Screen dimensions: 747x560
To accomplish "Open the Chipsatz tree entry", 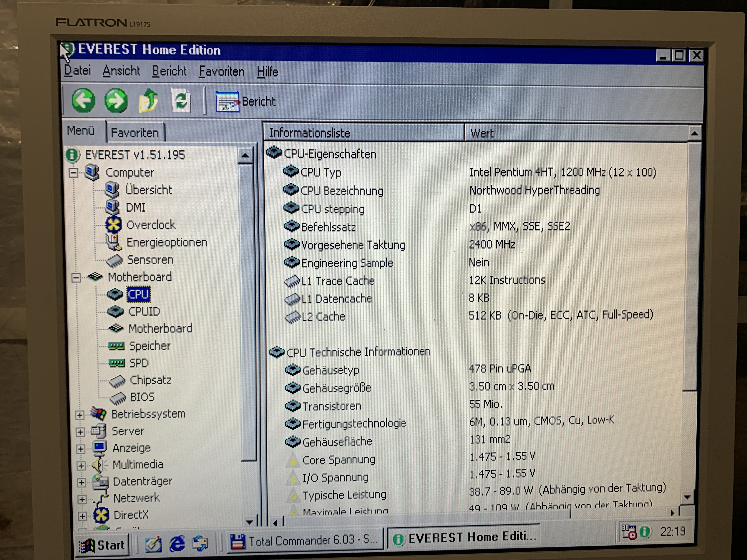I will [151, 380].
